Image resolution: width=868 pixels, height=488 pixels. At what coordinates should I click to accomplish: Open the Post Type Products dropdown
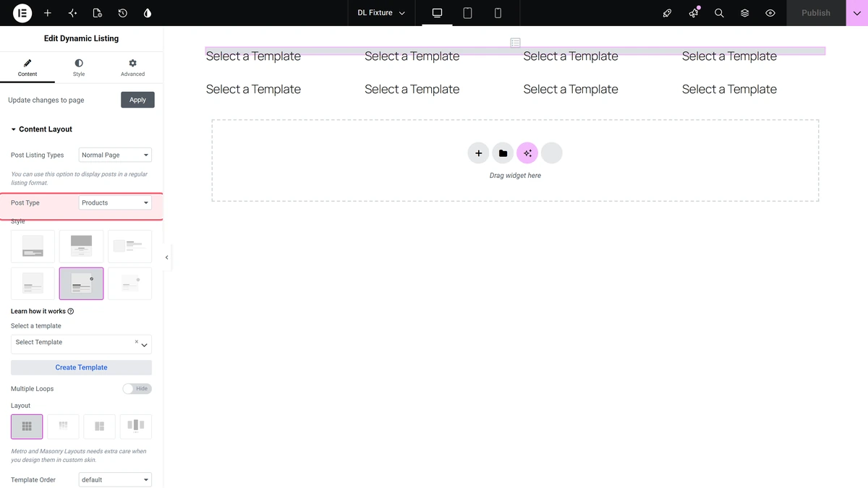(115, 203)
